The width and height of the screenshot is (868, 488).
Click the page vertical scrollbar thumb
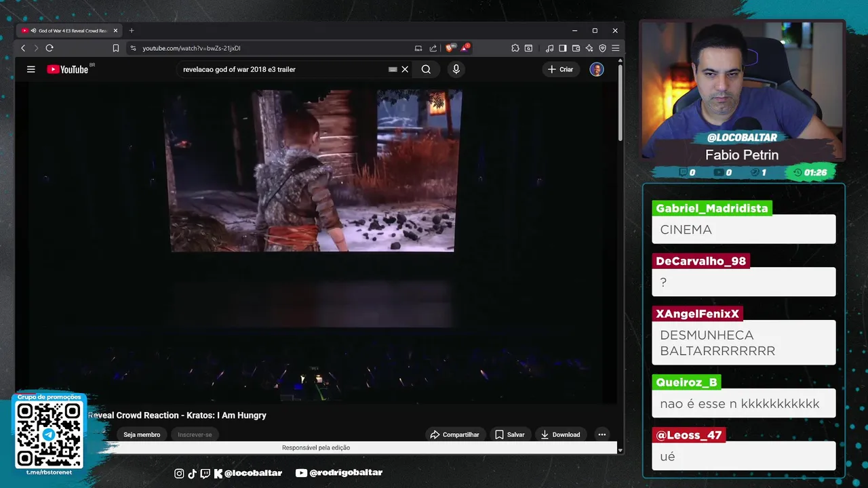pyautogui.click(x=620, y=102)
